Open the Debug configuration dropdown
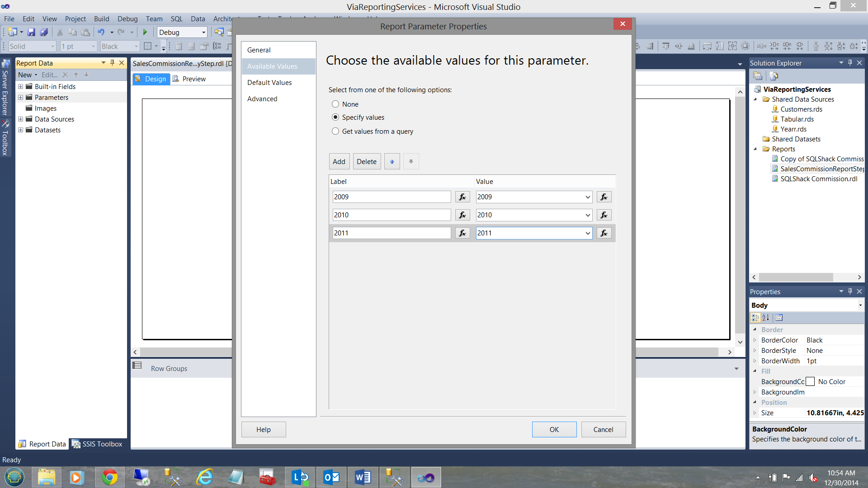The width and height of the screenshot is (868, 488). coord(203,33)
